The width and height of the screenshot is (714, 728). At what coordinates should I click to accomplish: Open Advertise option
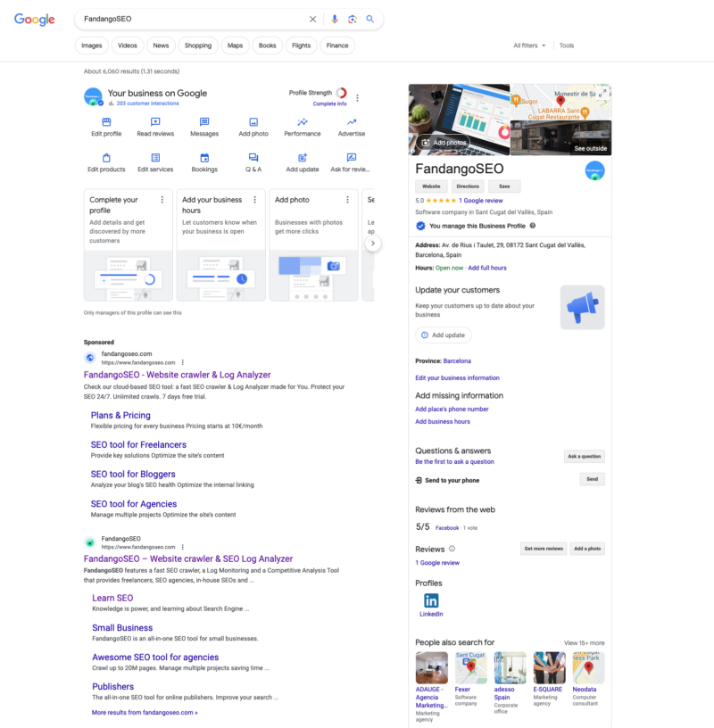(x=352, y=127)
